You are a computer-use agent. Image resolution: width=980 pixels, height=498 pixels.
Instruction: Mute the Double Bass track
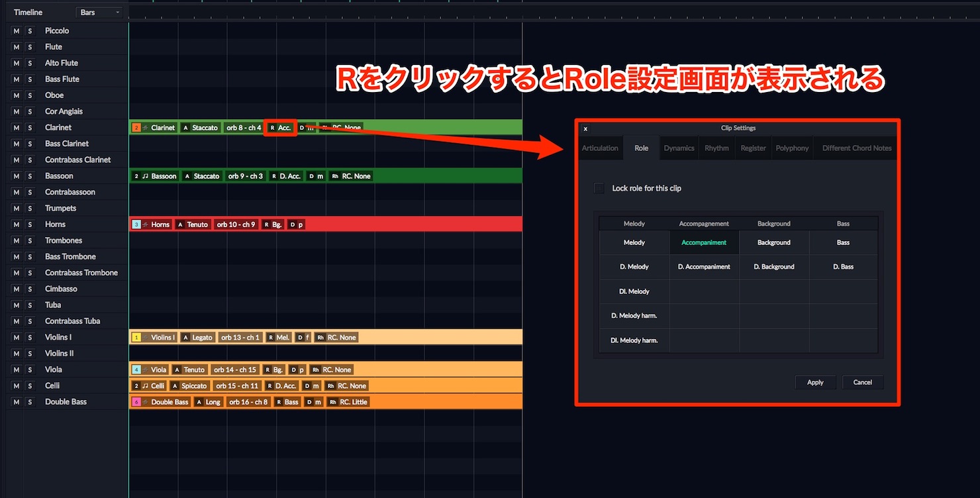(x=17, y=402)
